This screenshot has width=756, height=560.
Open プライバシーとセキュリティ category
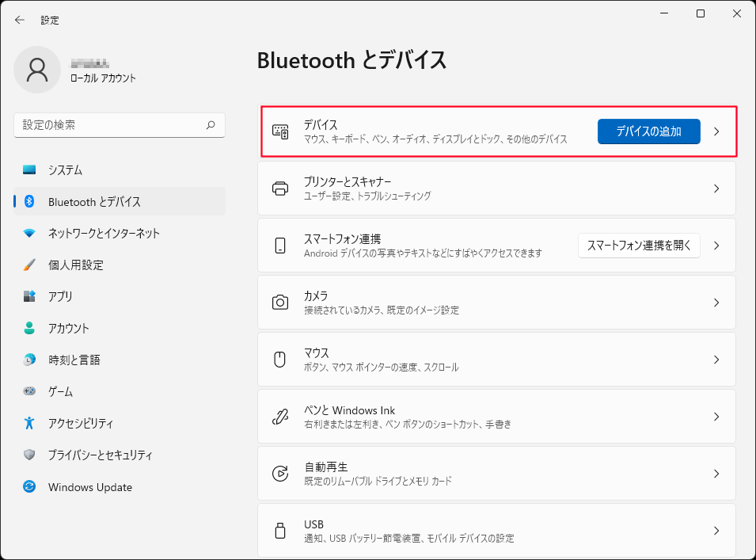point(120,455)
